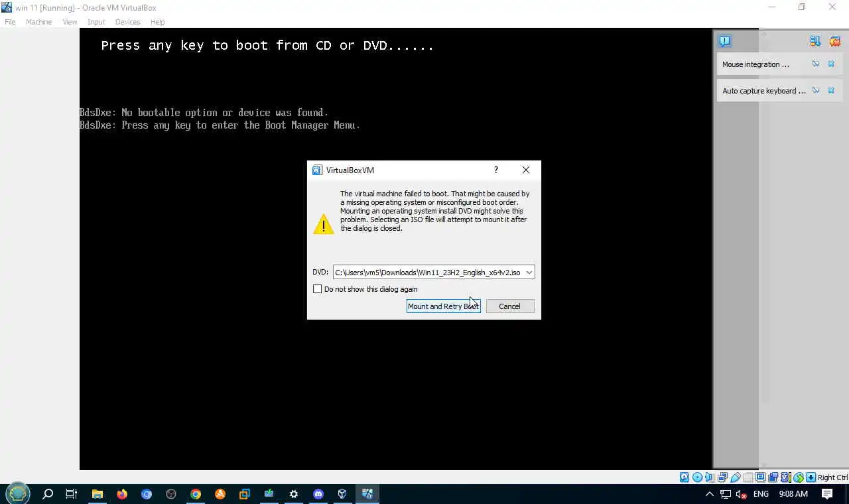This screenshot has height=504, width=849.
Task: Launch Firefox from taskbar
Action: point(122,494)
